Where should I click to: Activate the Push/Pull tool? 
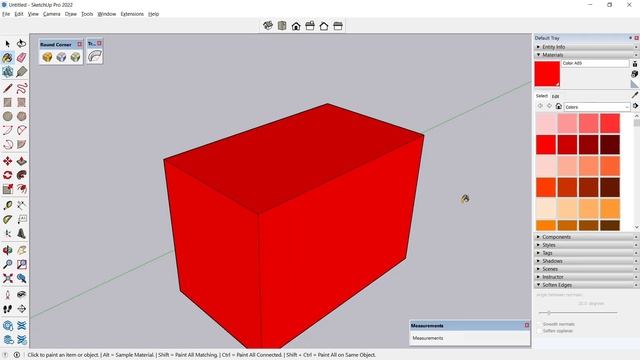click(21, 161)
